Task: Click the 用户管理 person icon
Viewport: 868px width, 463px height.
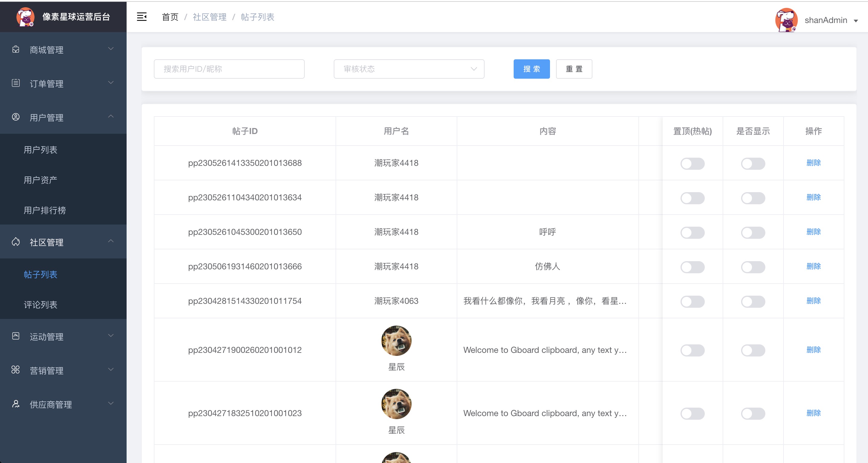Action: coord(15,117)
